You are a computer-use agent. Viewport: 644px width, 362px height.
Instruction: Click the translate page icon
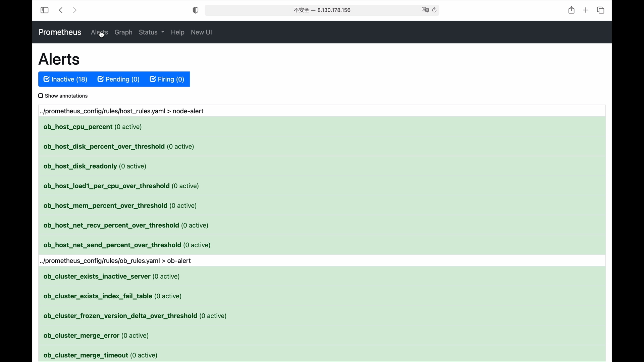tap(425, 10)
